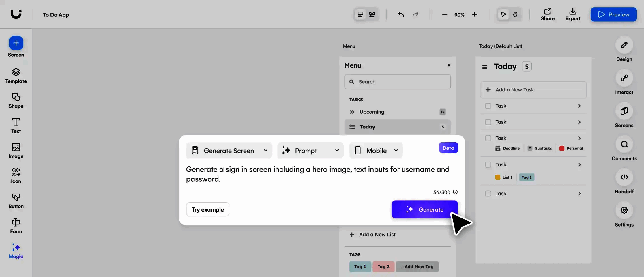This screenshot has width=644, height=277.
Task: Check the first Task checkbox
Action: (488, 106)
